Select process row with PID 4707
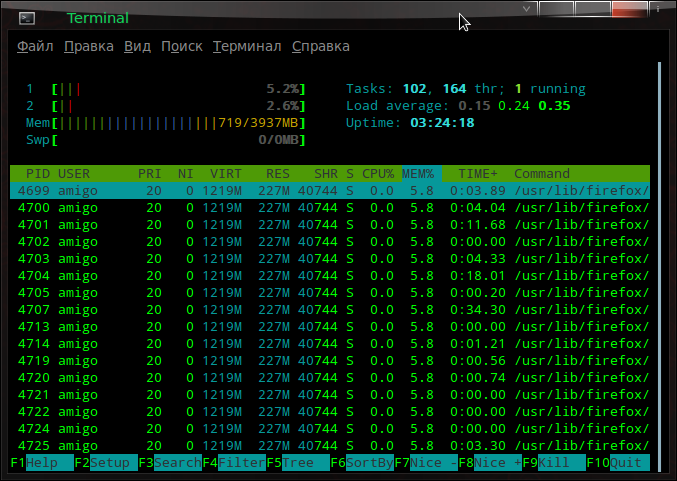The height and width of the screenshot is (481, 677). pyautogui.click(x=330, y=310)
